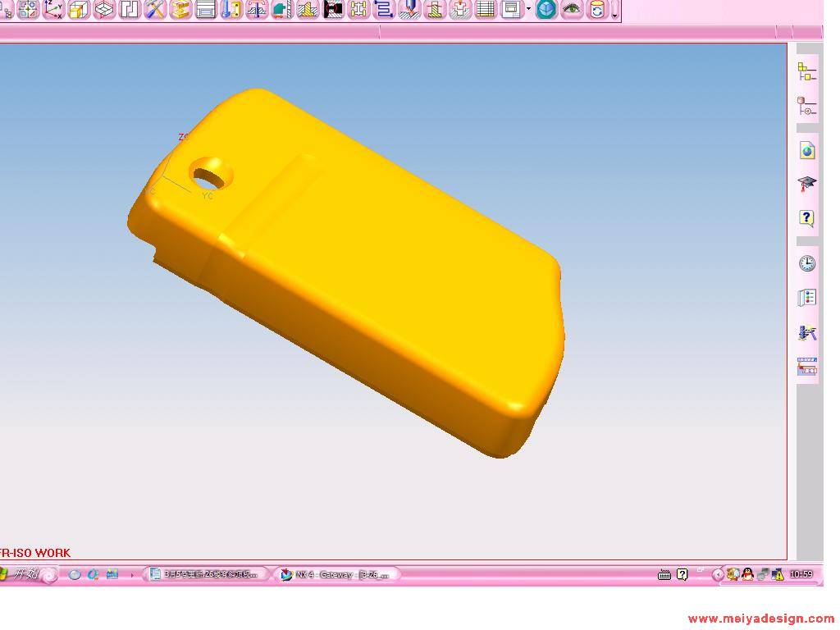Open the Internet Explorer browser panel
Screen dimensions: 840x630
coord(807,151)
